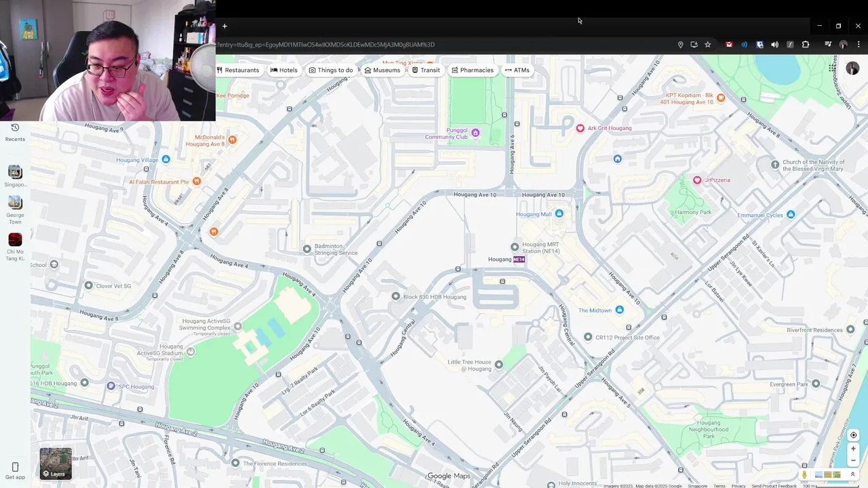Filter map by Hotels

[x=284, y=70]
